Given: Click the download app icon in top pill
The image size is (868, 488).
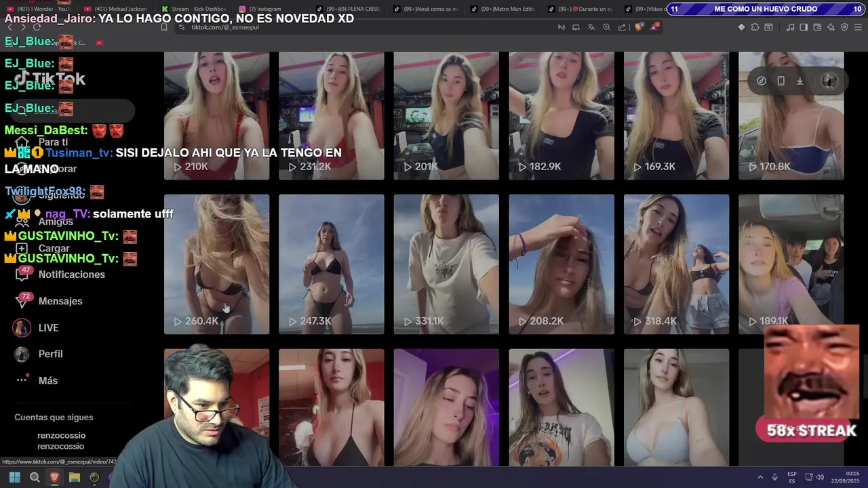Looking at the screenshot, I should (x=800, y=81).
